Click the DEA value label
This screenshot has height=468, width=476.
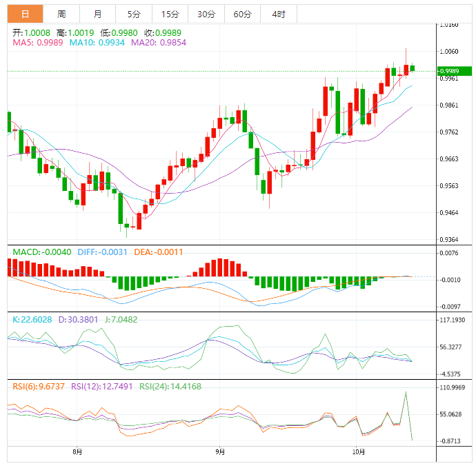coord(158,252)
